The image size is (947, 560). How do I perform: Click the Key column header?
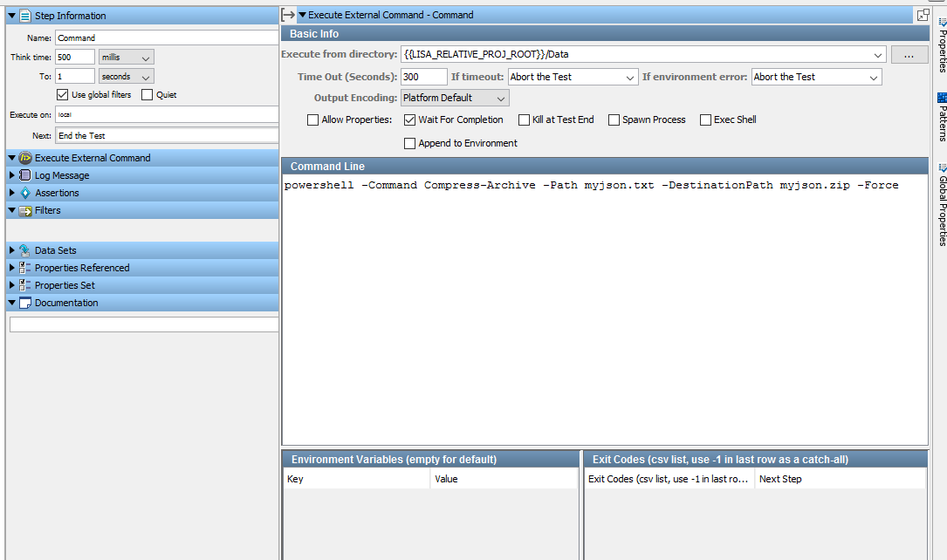(x=356, y=479)
